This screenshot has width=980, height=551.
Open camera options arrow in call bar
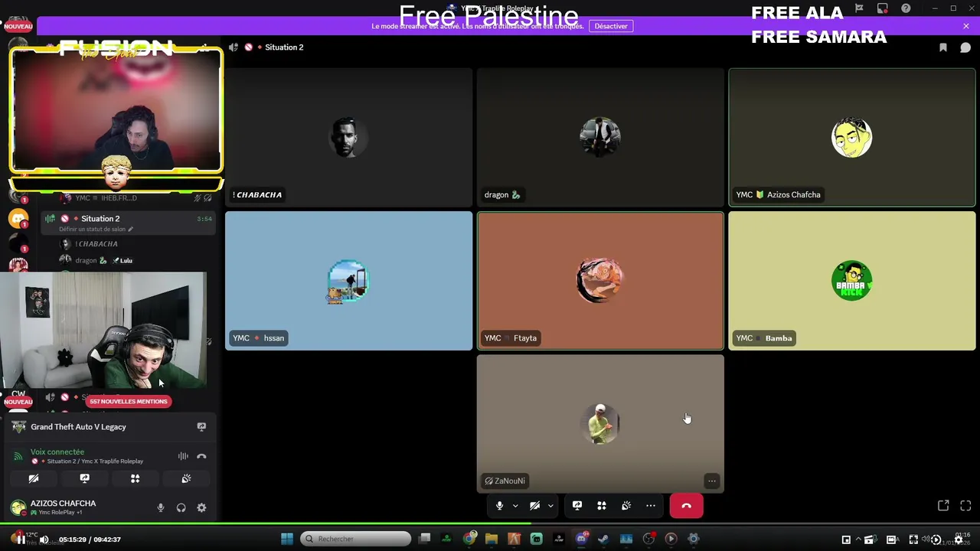pos(550,506)
